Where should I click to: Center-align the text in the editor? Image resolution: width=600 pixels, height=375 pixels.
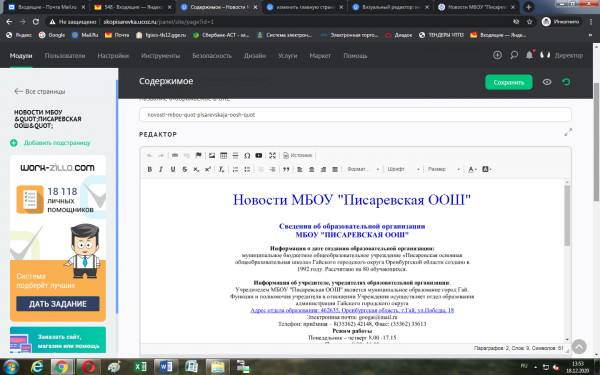[311, 169]
